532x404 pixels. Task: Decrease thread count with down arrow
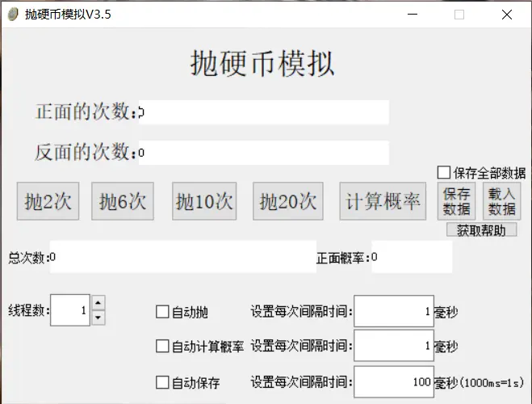98,318
